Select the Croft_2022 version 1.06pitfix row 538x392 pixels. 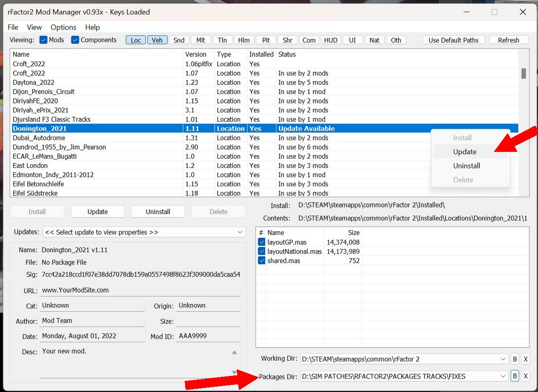point(265,64)
